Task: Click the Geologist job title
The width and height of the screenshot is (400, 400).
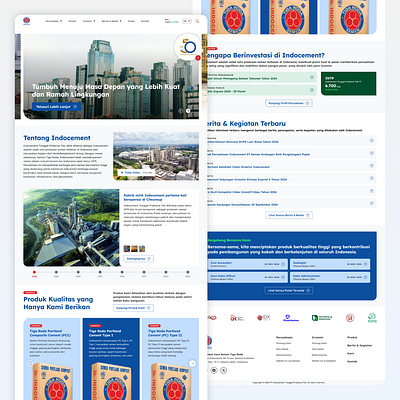Action: click(299, 263)
